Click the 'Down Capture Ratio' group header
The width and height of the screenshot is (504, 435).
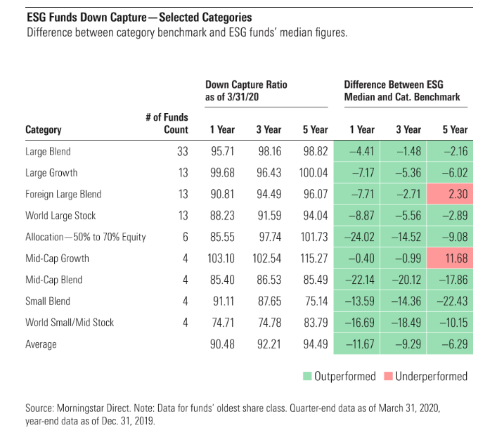[x=246, y=91]
